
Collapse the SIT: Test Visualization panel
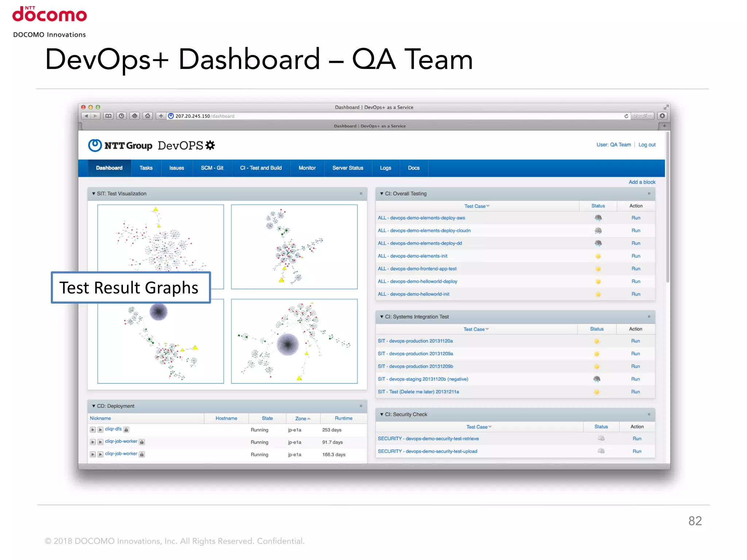coord(94,194)
